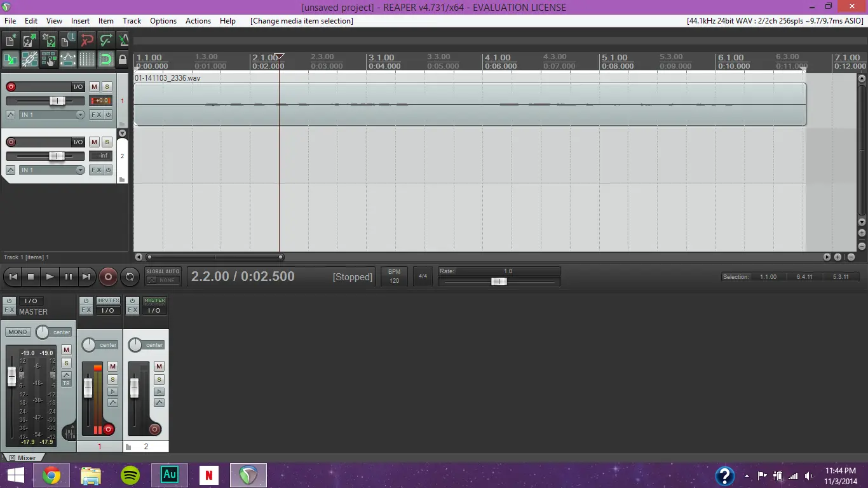Screen dimensions: 868x488
Task: Toggle the metronome toolbar icon
Action: coord(123,40)
